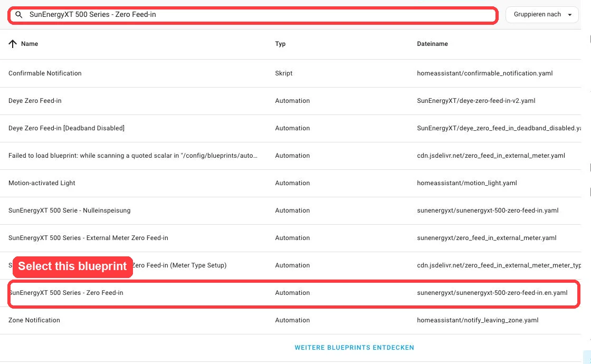Screen dimensions: 591x364
Task: Open the Gruppieren nach dropdown
Action: point(542,15)
